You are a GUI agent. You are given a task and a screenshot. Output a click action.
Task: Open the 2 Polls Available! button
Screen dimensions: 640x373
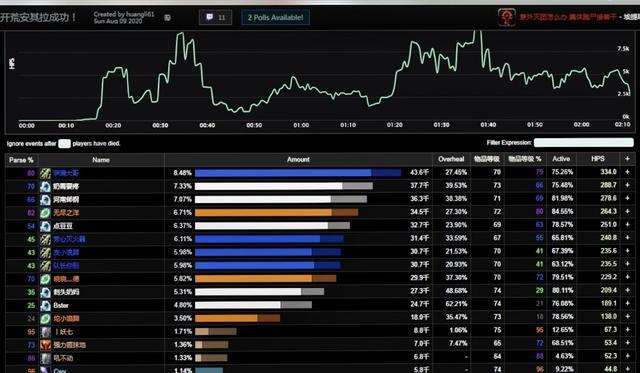(x=276, y=18)
